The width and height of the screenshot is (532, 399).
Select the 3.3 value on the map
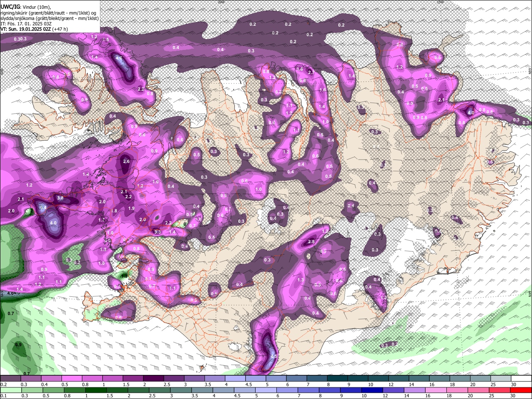point(158,232)
